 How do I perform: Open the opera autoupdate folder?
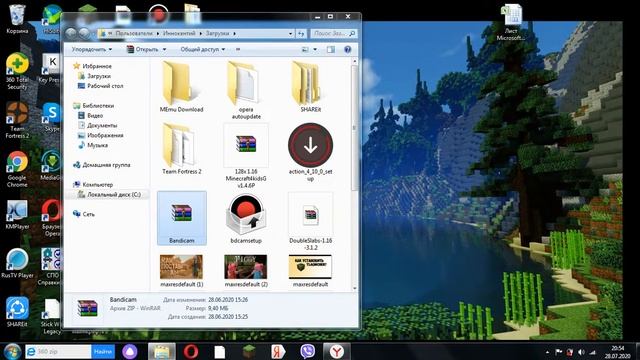(246, 90)
